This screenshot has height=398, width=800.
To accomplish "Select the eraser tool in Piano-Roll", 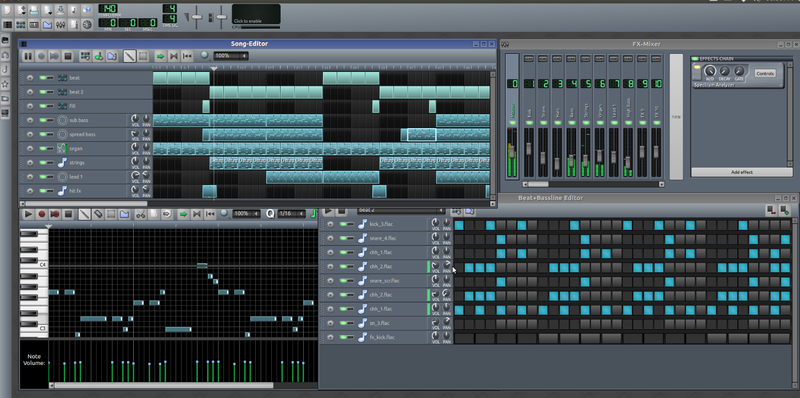I will pos(97,214).
